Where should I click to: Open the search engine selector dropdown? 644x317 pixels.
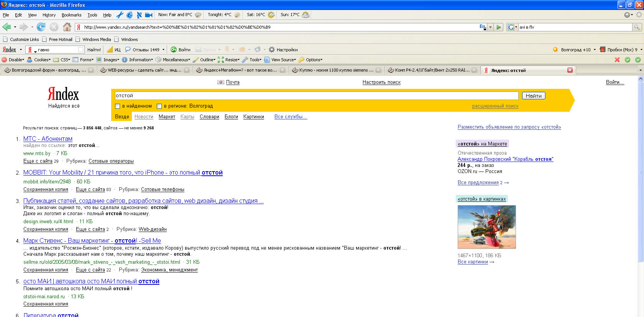512,27
